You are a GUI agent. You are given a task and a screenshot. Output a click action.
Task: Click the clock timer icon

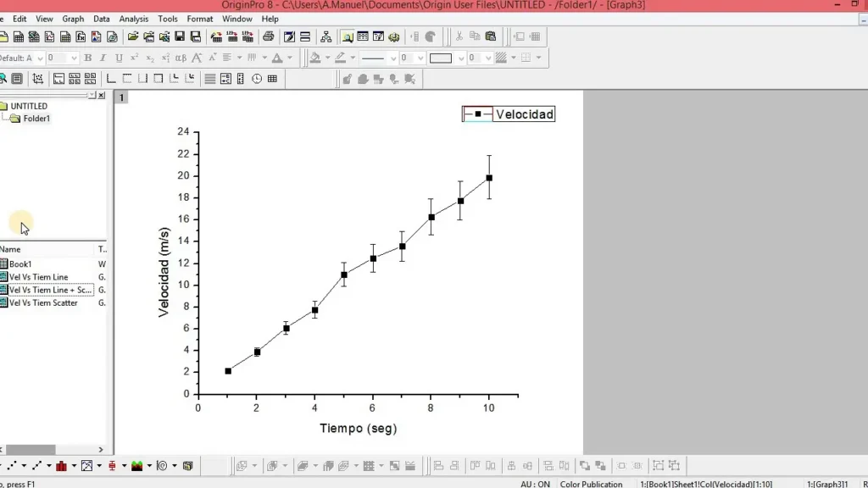point(257,79)
